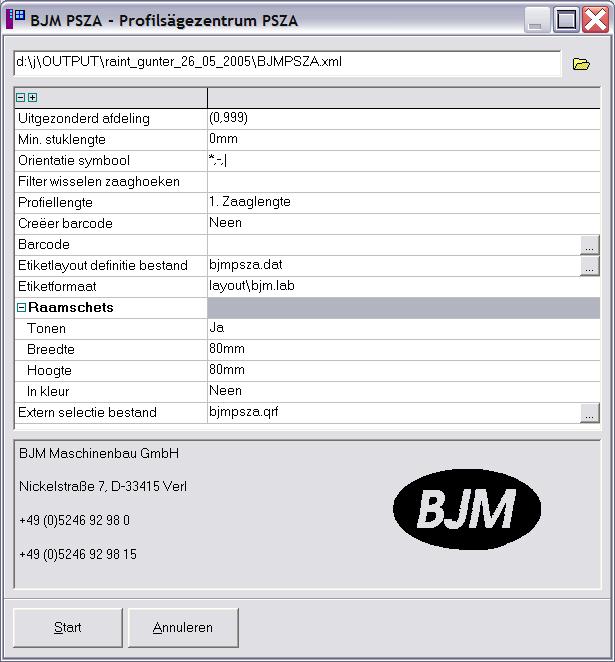Browse for Extern selectie bestand file
The width and height of the screenshot is (615, 662).
[590, 413]
